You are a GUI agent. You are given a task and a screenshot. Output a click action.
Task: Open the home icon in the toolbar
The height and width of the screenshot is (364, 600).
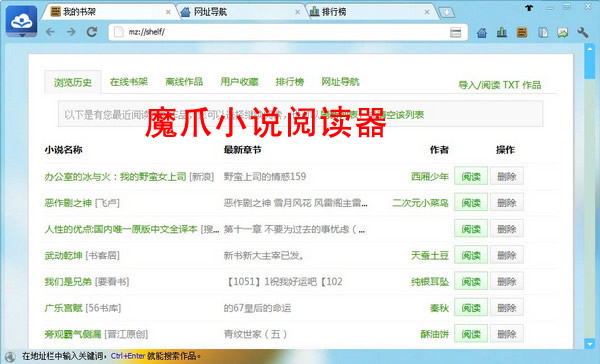[482, 33]
